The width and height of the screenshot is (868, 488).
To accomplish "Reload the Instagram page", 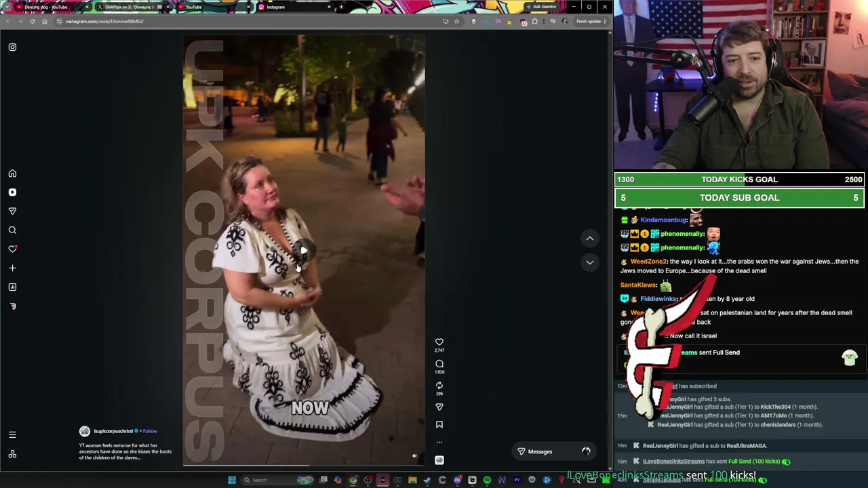I will [x=32, y=21].
